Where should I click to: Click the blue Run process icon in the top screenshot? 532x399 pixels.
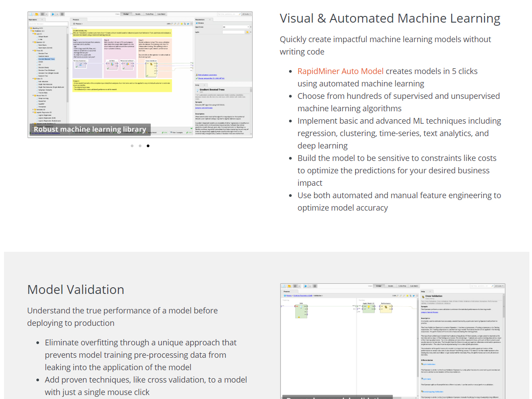53,14
